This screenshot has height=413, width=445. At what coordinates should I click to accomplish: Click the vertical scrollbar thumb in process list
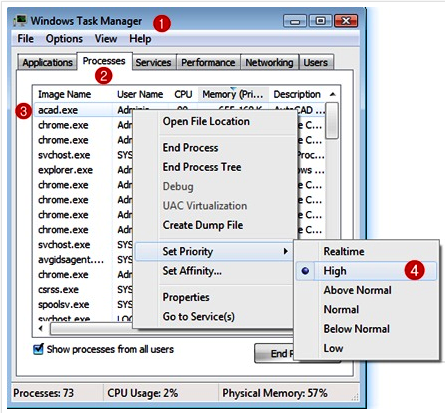click(332, 120)
